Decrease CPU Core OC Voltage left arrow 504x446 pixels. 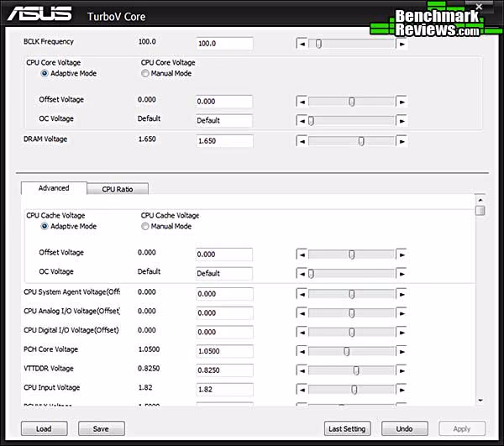tap(302, 121)
